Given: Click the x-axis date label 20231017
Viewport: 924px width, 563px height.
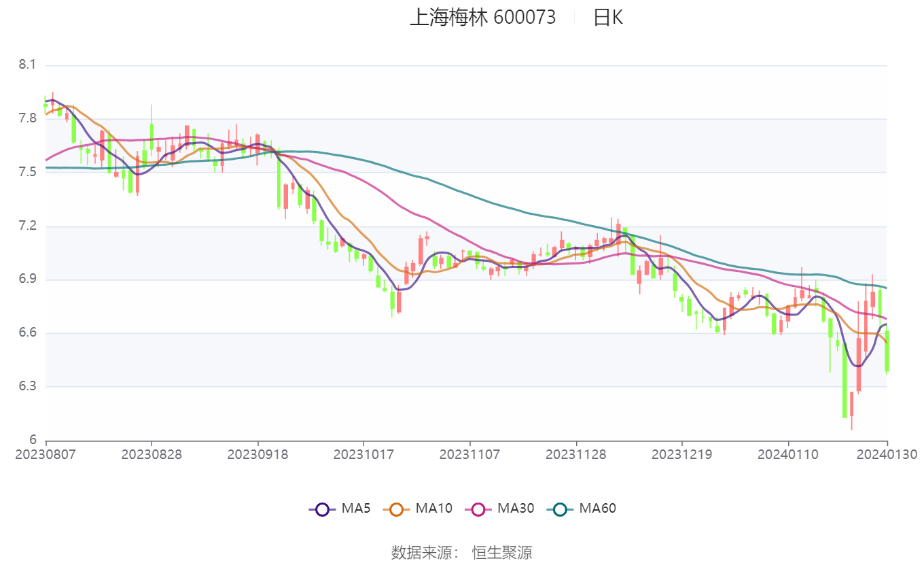Looking at the screenshot, I should (363, 454).
